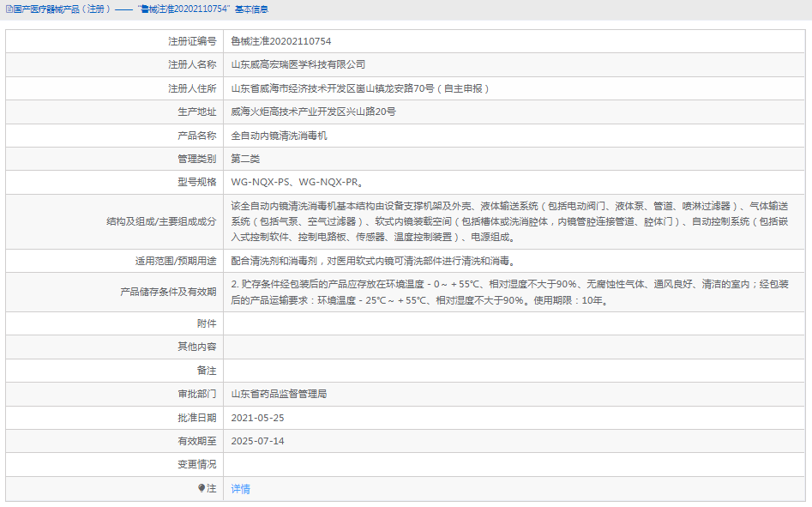This screenshot has height=507, width=812.
Task: Click the label 适用范围/预期用途
Action: 176,261
